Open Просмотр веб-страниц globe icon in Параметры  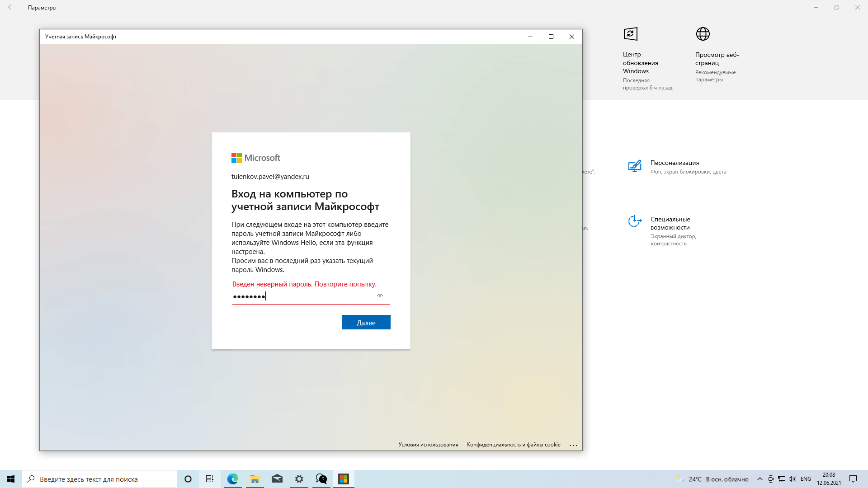703,34
